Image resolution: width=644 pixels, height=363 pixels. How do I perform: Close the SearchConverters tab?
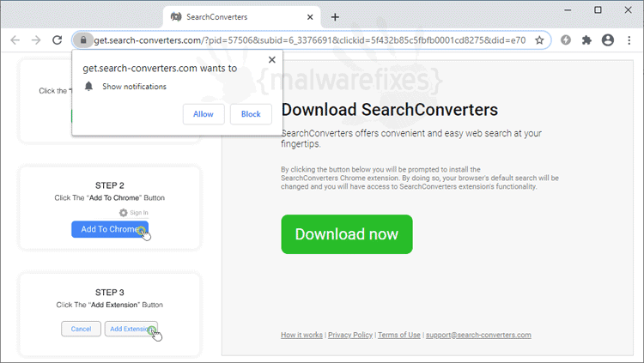[x=310, y=17]
